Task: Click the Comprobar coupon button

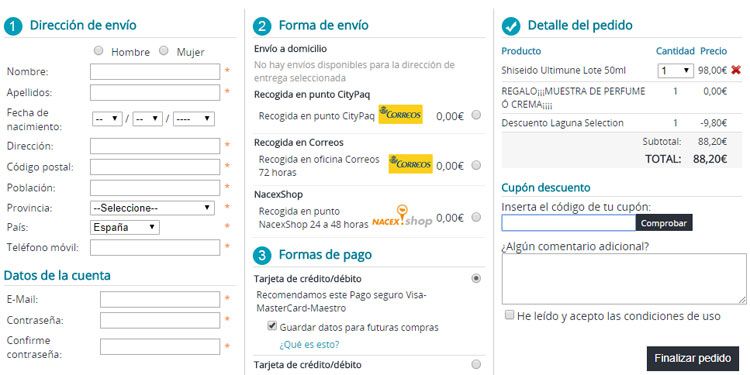Action: [x=664, y=223]
